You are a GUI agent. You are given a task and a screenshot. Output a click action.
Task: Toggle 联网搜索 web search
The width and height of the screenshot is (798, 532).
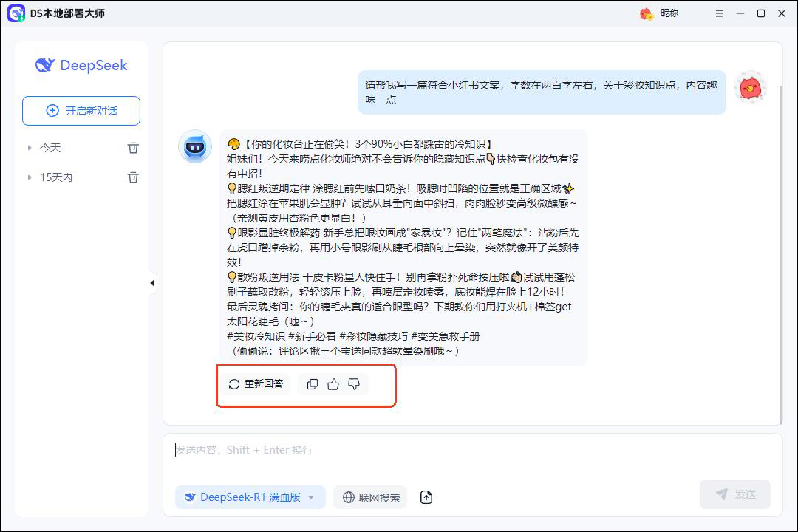(x=372, y=497)
